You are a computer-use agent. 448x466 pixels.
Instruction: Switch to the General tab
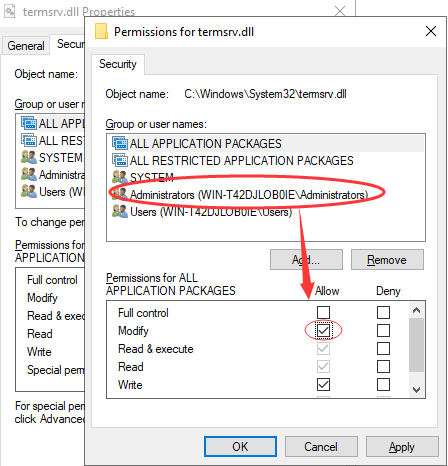point(26,46)
